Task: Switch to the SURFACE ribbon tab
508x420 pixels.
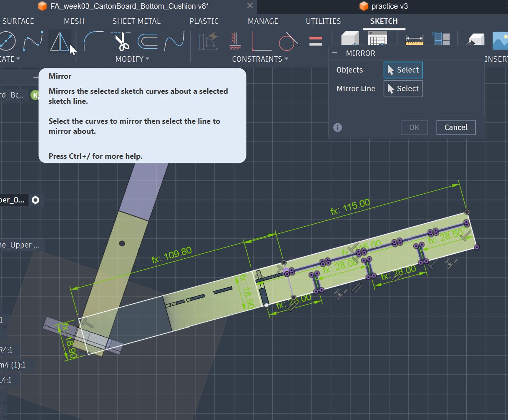Action: coord(18,21)
